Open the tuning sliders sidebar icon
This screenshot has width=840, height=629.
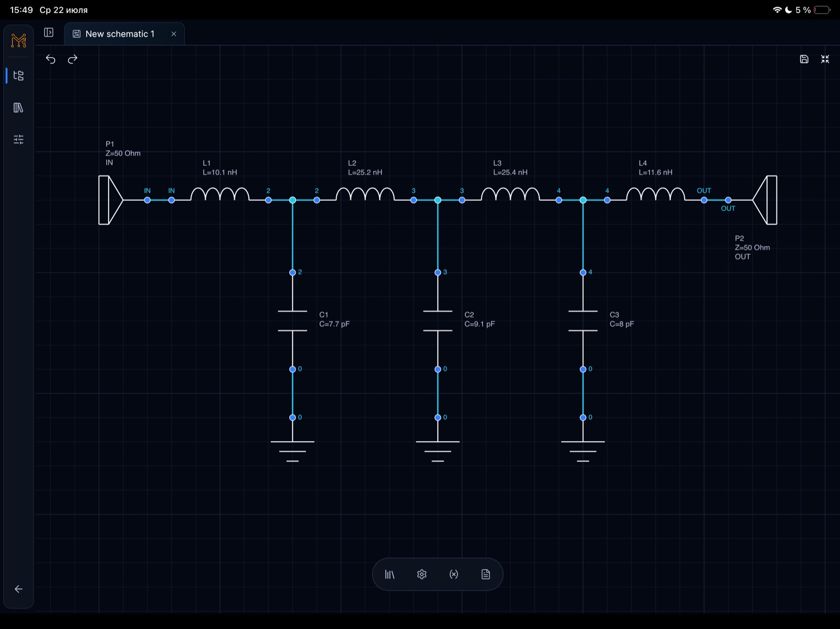(18, 140)
